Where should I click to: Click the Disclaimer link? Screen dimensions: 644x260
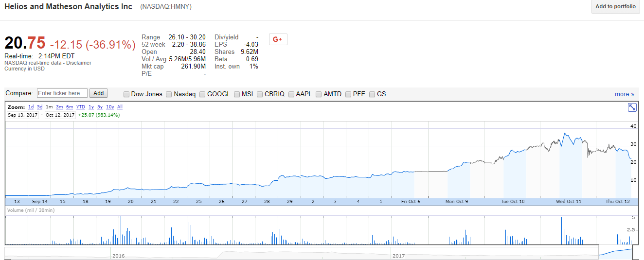coord(79,63)
